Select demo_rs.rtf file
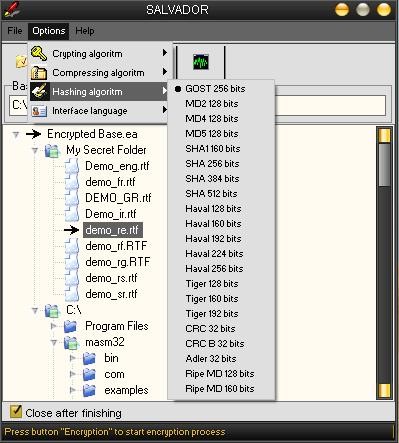Screen dimensions: 399x443 (111, 278)
